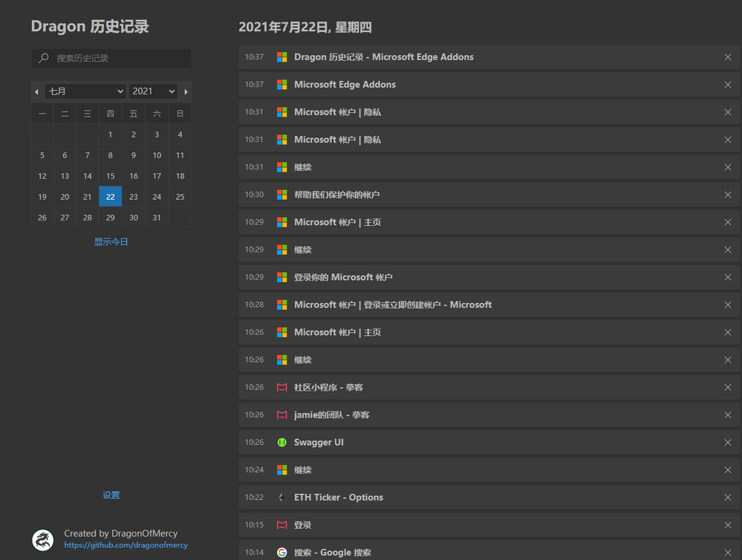This screenshot has height=560, width=742.
Task: Open the year dropdown showing 2021
Action: pyautogui.click(x=153, y=91)
